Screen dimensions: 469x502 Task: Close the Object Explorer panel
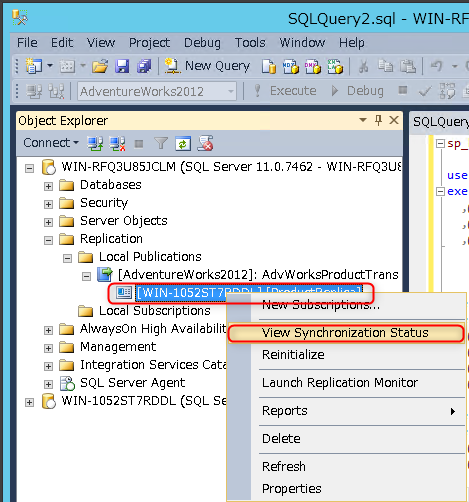394,120
